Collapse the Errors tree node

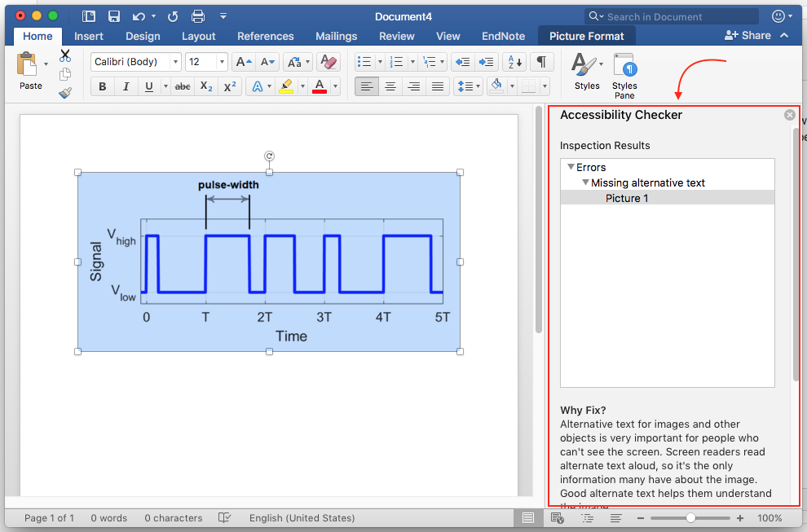(x=571, y=167)
